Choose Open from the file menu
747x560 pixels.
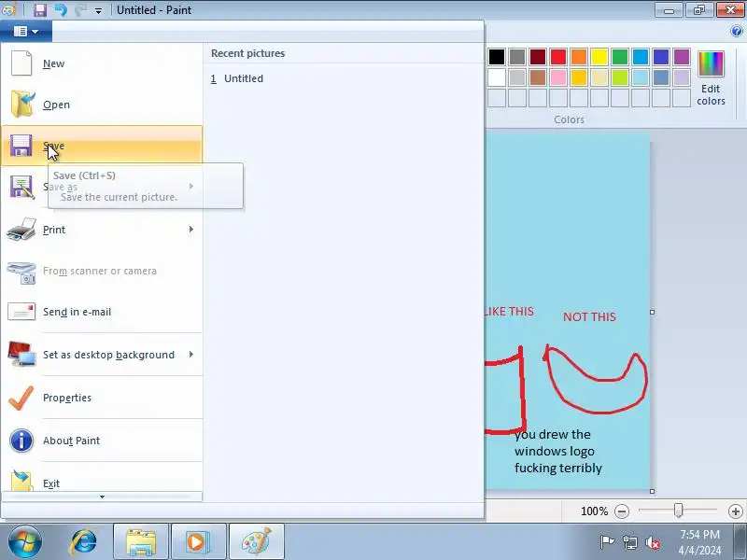pos(102,105)
